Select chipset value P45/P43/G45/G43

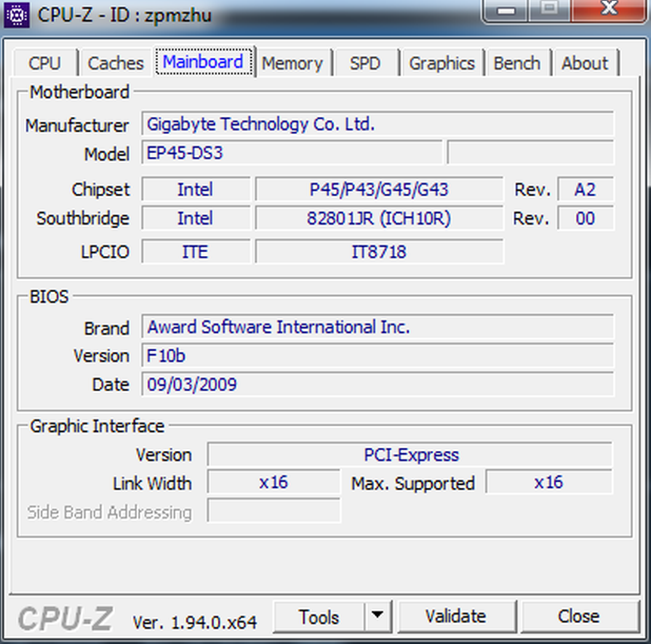point(379,190)
